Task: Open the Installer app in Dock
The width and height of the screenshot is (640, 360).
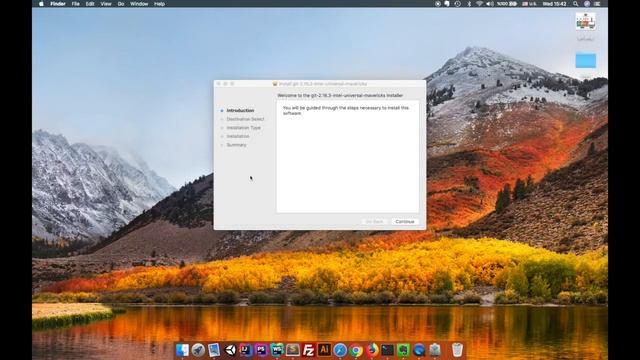Action: tap(435, 350)
